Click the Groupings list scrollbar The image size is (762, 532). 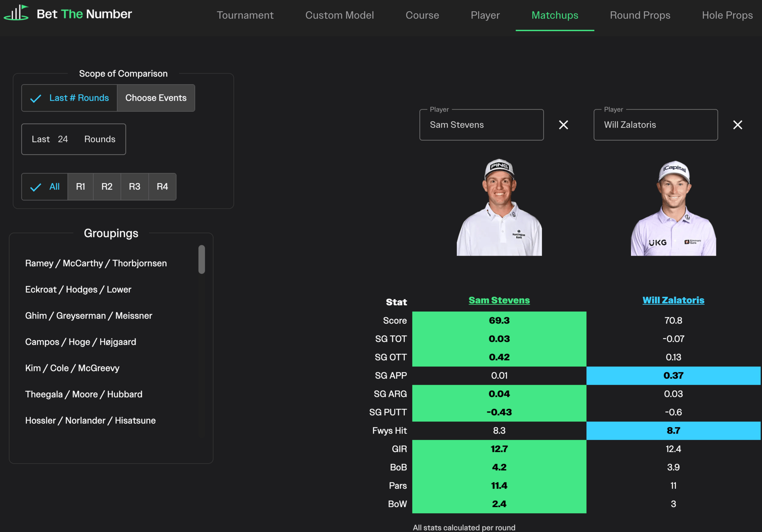202,259
